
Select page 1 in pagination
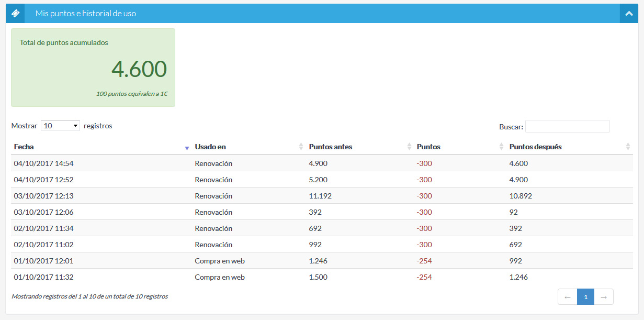(585, 297)
